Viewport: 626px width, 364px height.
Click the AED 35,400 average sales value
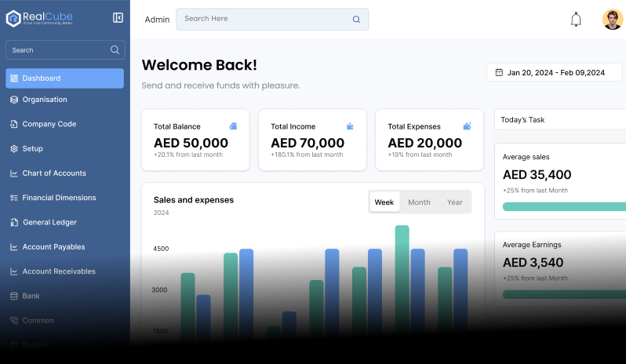537,174
